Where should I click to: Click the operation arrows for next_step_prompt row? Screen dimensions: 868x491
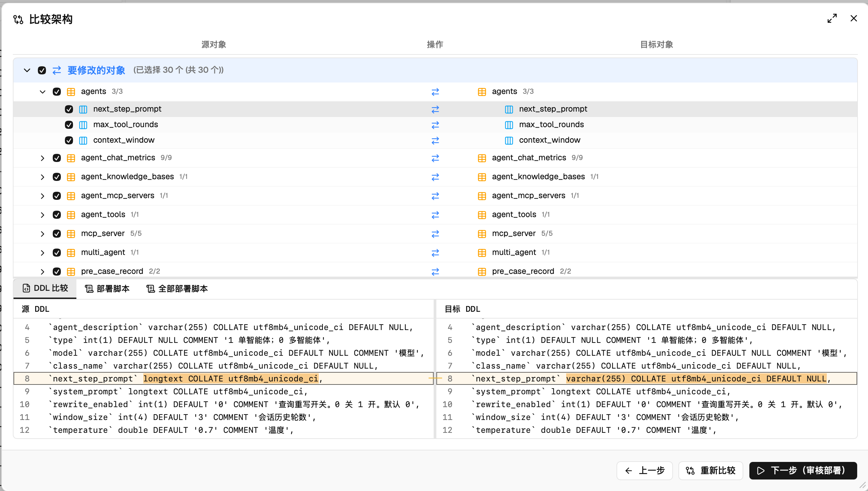435,109
